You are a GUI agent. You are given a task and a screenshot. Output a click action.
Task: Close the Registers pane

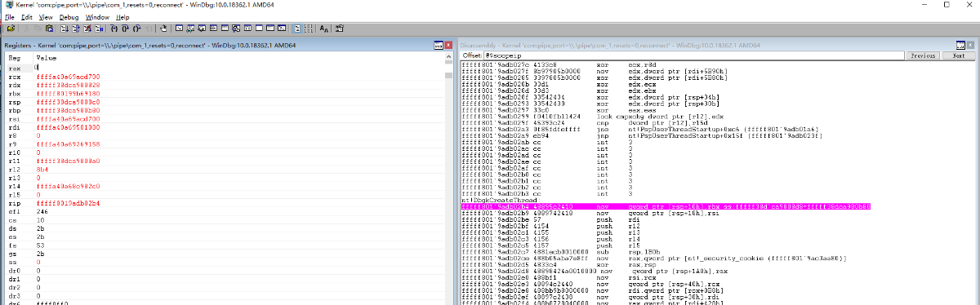tap(448, 44)
